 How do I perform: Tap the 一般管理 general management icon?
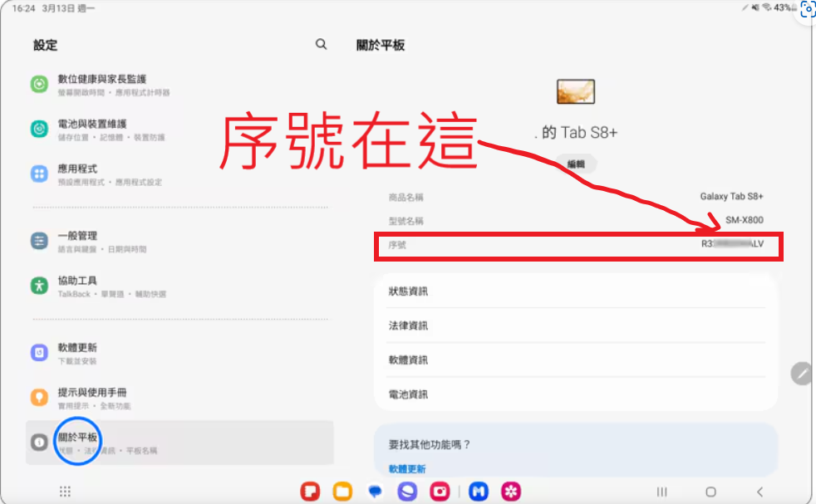pyautogui.click(x=39, y=242)
